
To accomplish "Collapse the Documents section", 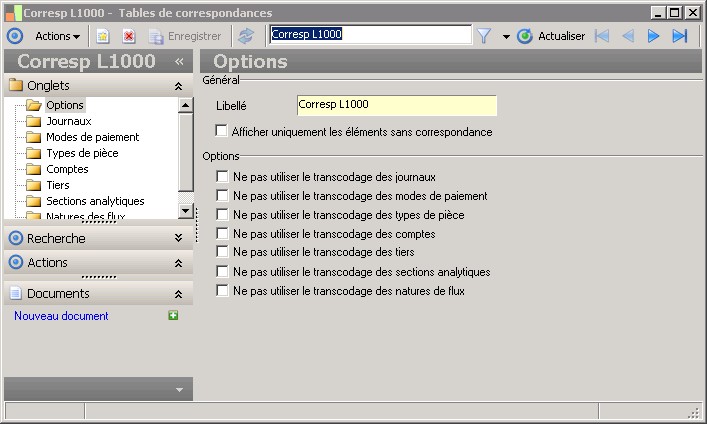I will 179,294.
